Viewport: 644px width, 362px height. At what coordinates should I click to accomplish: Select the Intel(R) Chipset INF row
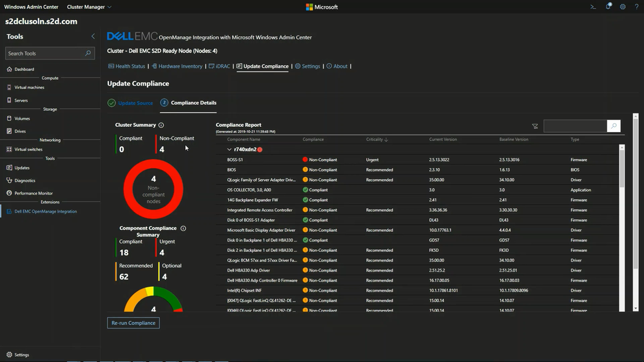tap(417, 290)
